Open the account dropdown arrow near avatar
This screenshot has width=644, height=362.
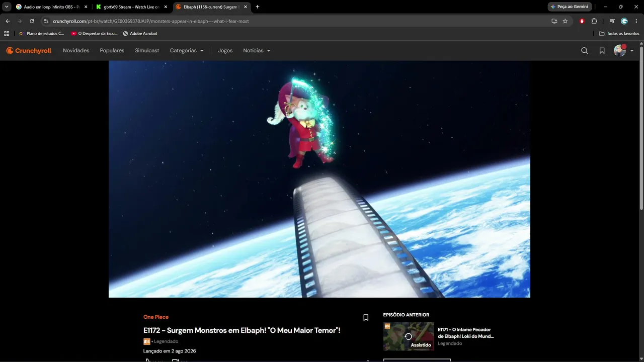tap(632, 51)
